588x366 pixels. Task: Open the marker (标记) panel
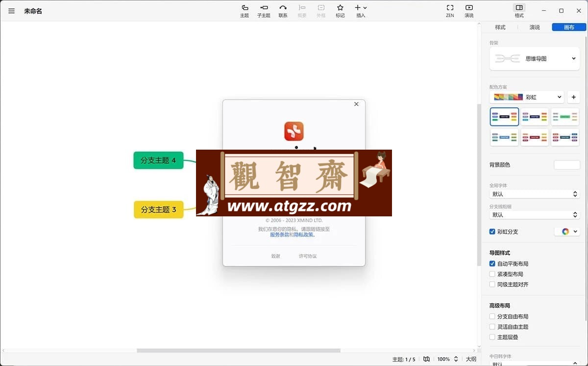tap(340, 11)
